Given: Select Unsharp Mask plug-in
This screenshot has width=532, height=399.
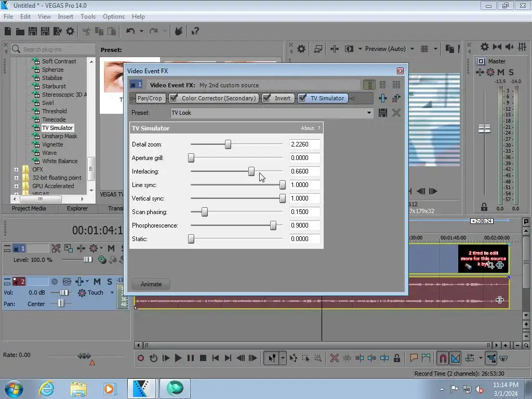Looking at the screenshot, I should [x=59, y=136].
